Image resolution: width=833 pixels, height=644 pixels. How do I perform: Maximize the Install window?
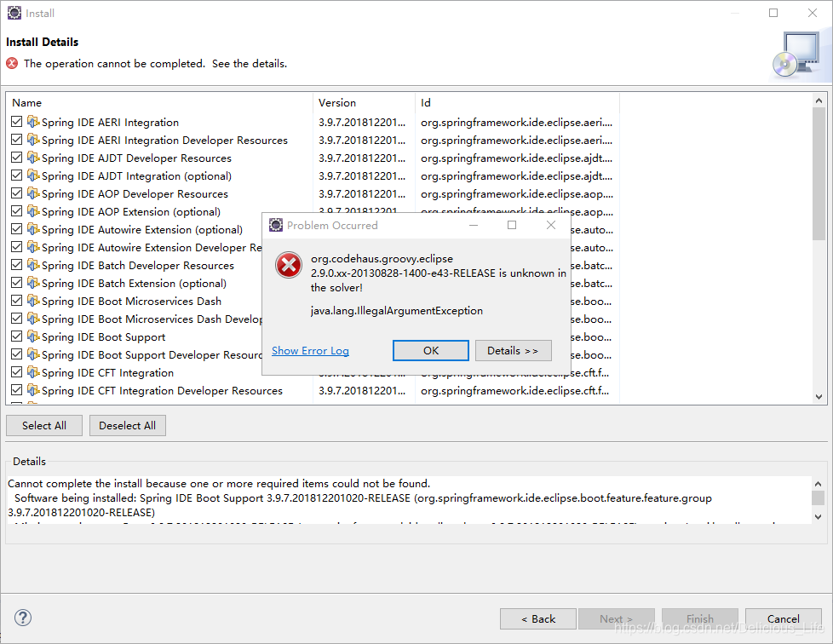tap(773, 13)
